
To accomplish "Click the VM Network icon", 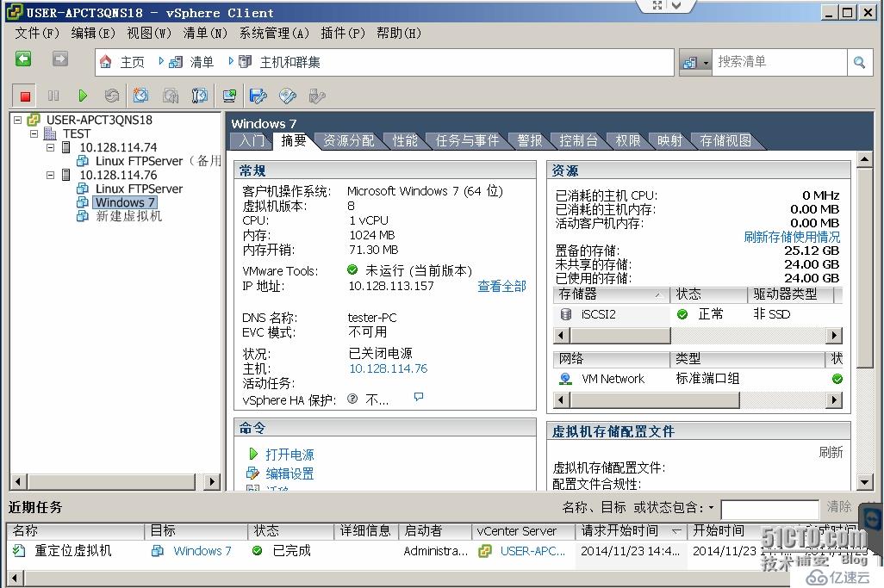I will tap(565, 379).
